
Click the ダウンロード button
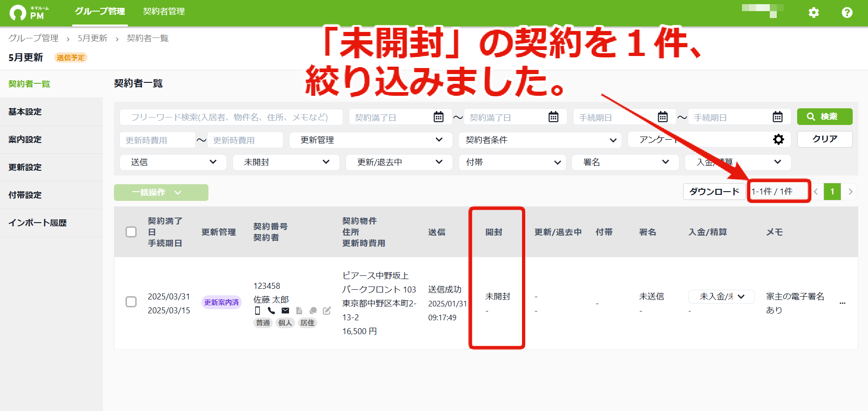pos(714,192)
